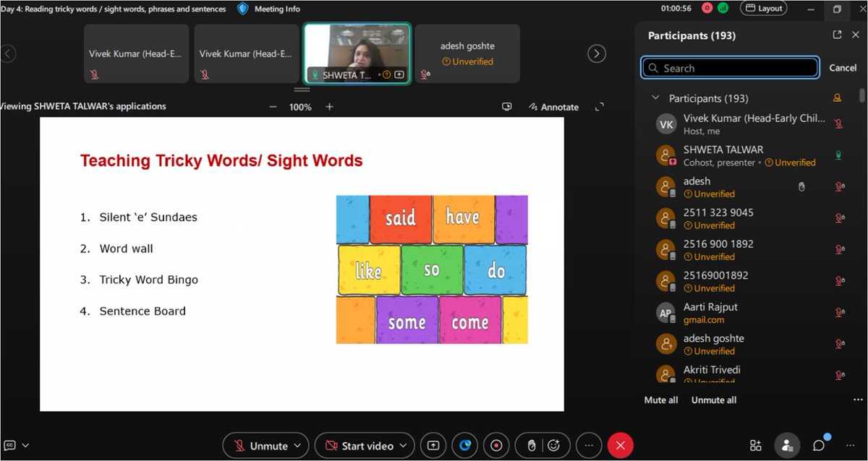This screenshot has width=868, height=461.
Task: Open the Webex Assistant icon
Action: [466, 446]
